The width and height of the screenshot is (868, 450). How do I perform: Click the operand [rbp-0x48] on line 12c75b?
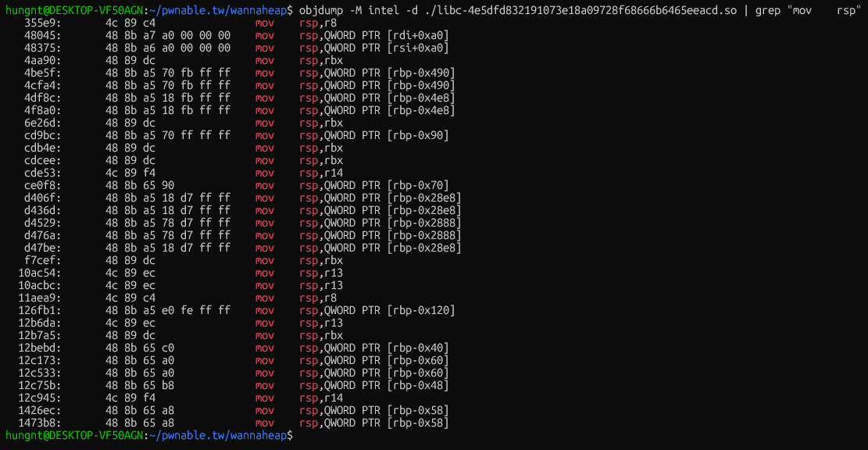pos(418,385)
